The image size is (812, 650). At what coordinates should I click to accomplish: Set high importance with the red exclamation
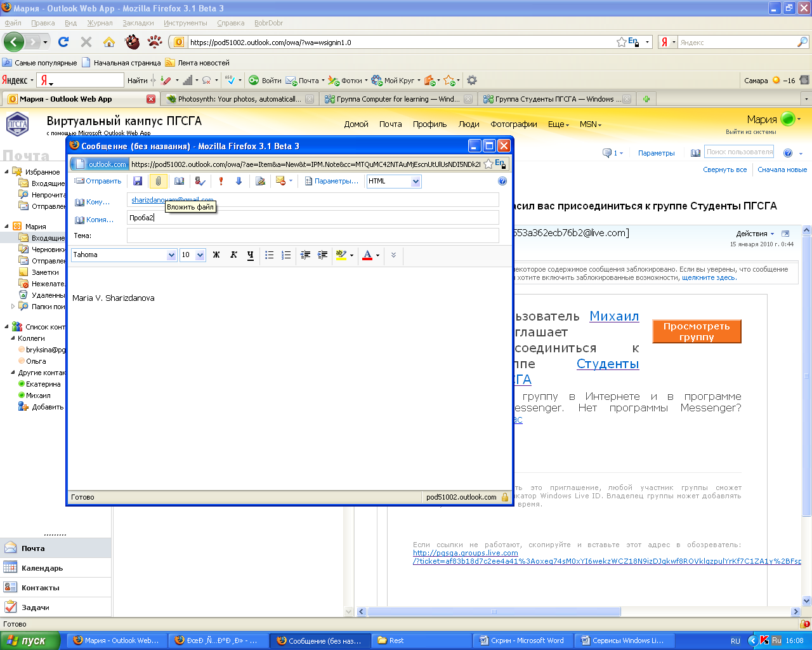[221, 182]
